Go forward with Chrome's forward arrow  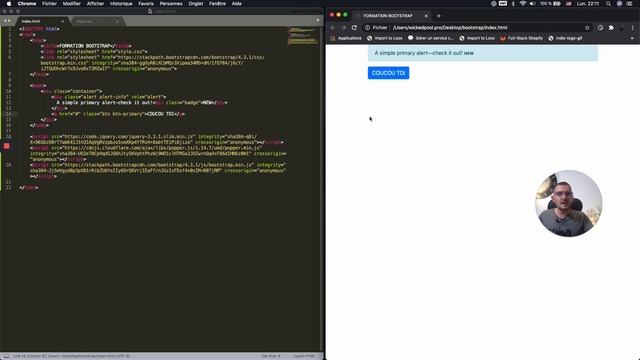(x=343, y=28)
